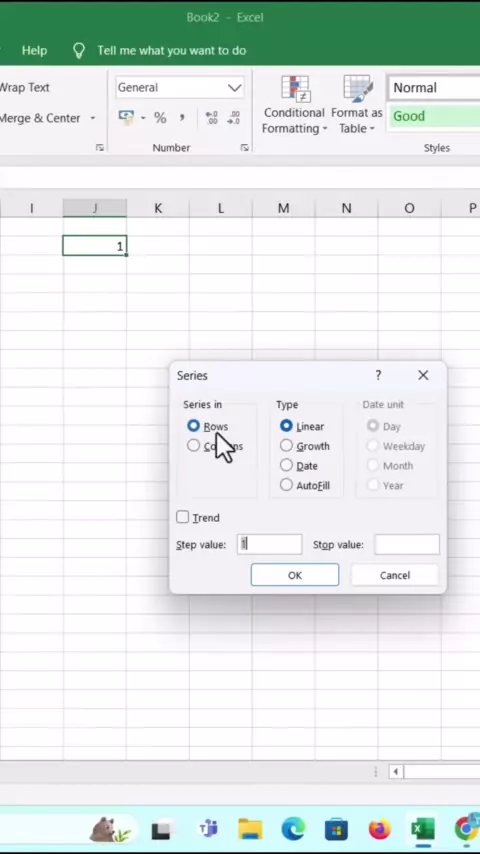The image size is (480, 854).
Task: Open Microsoft Teams from the taskbar
Action: point(208,829)
